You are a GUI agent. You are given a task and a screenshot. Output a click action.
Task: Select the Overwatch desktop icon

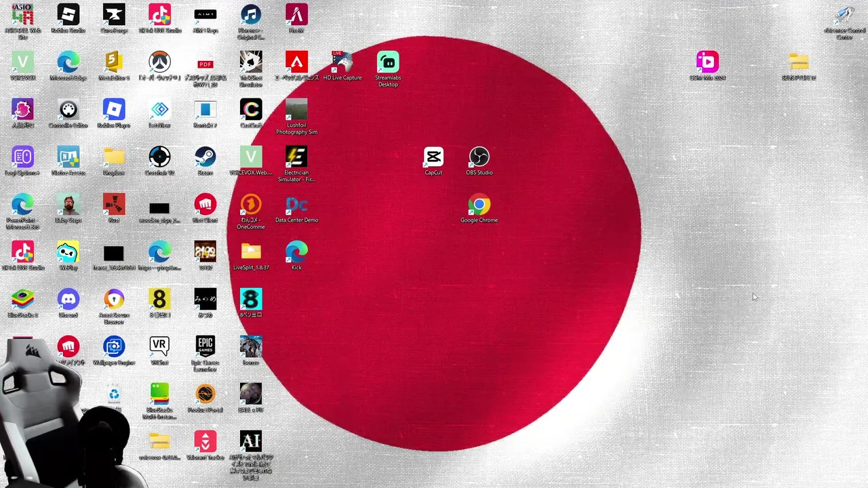coord(159,62)
